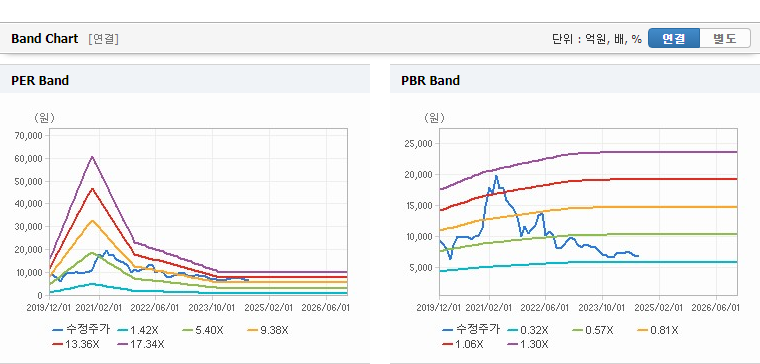Click the (원) unit label on PBR Band
Viewport: 760px width, 364px height.
click(x=434, y=118)
